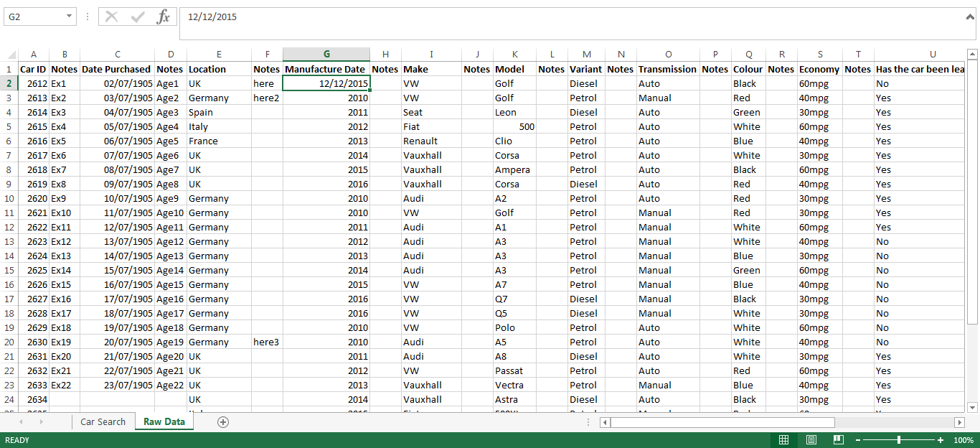
Task: Switch to Page Break Preview icon
Action: point(838,439)
